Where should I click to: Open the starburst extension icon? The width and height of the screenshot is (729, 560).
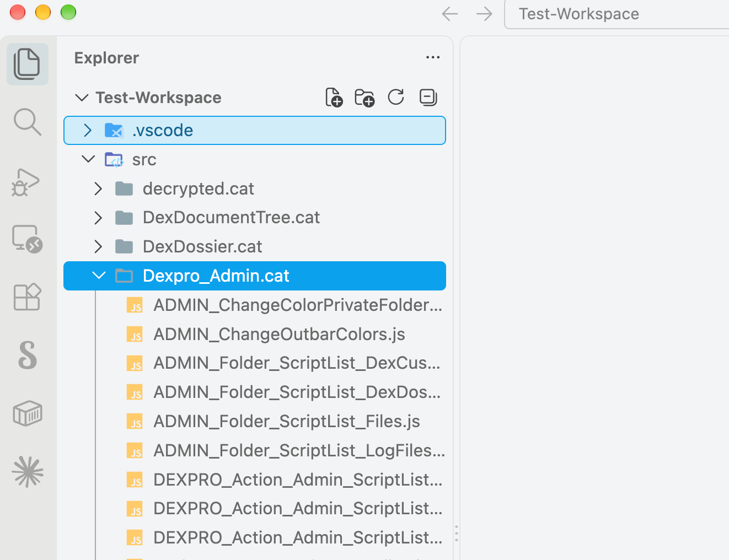(28, 472)
